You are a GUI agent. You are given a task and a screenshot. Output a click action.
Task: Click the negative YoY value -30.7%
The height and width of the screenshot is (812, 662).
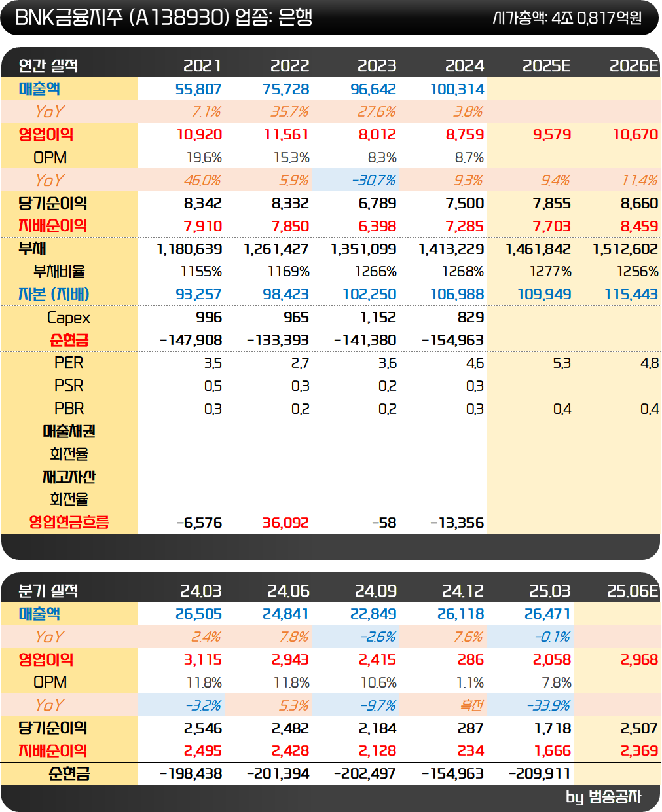pos(374,181)
